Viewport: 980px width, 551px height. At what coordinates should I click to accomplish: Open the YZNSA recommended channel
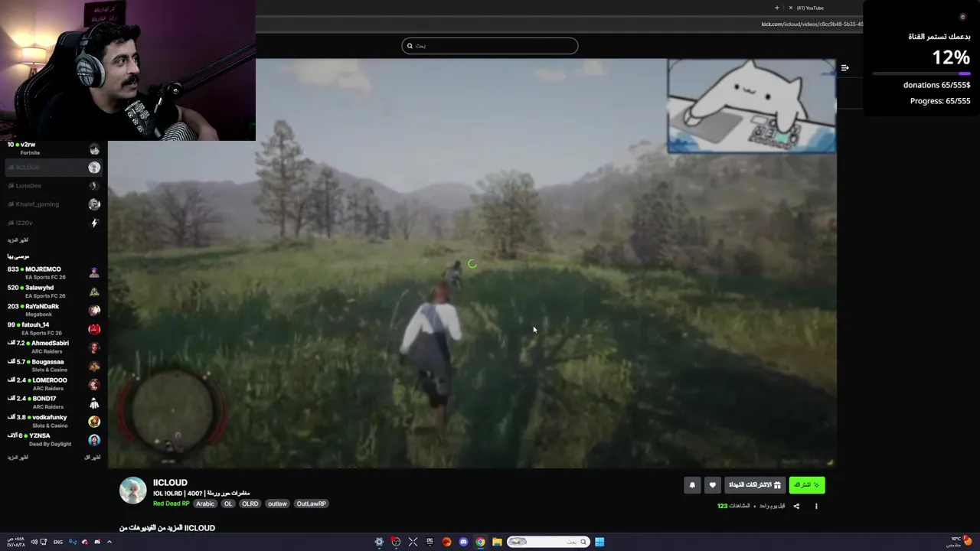[54, 439]
